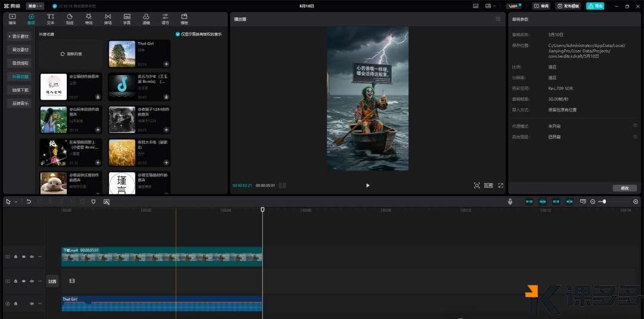Add the 农民大丰收 track
644x319 pixels.
166,163
